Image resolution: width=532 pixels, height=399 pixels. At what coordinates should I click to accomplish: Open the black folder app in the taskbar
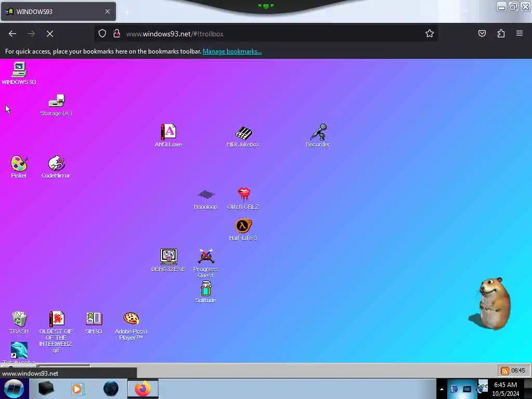coord(46,389)
